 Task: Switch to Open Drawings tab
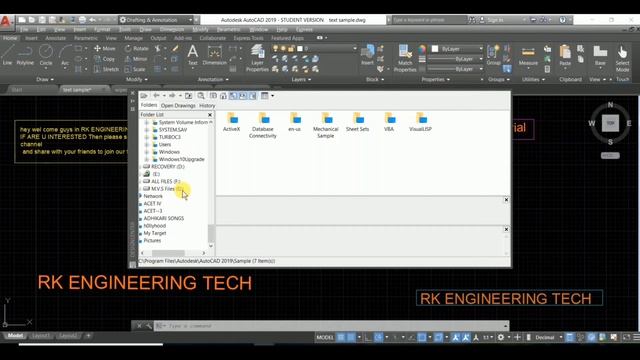click(x=178, y=105)
